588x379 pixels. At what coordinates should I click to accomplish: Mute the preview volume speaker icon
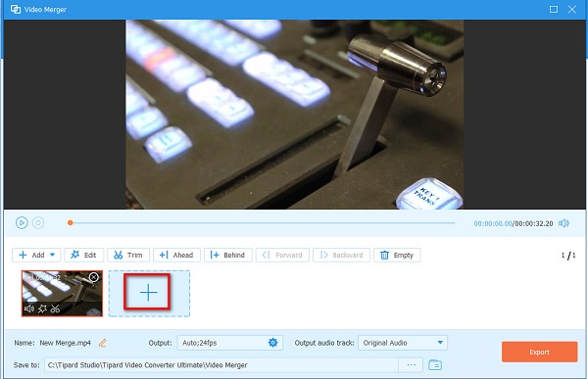click(x=564, y=223)
